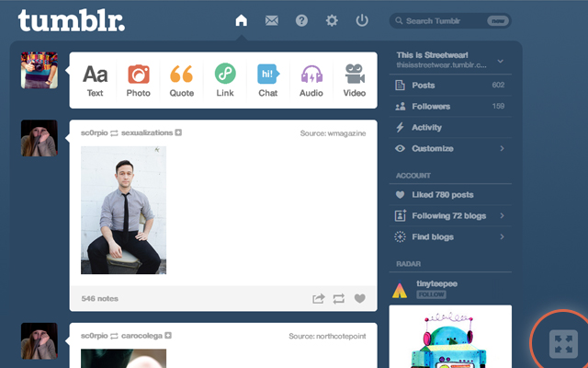
Task: Share the 546 notes post
Action: click(x=319, y=298)
